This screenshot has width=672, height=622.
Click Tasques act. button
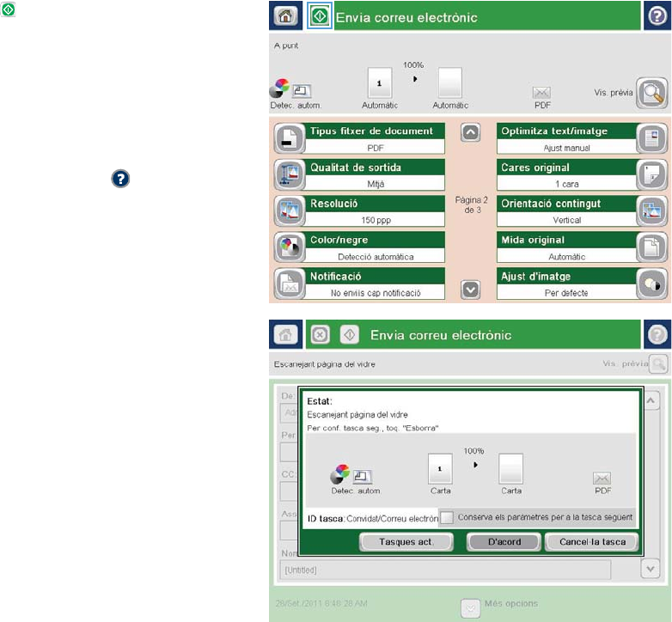406,542
